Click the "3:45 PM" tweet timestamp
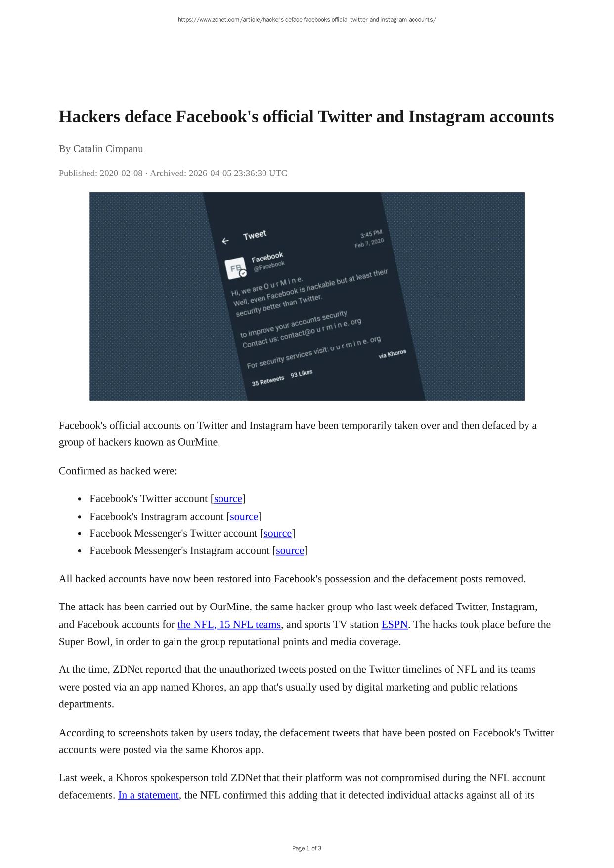614x868 pixels. [371, 234]
